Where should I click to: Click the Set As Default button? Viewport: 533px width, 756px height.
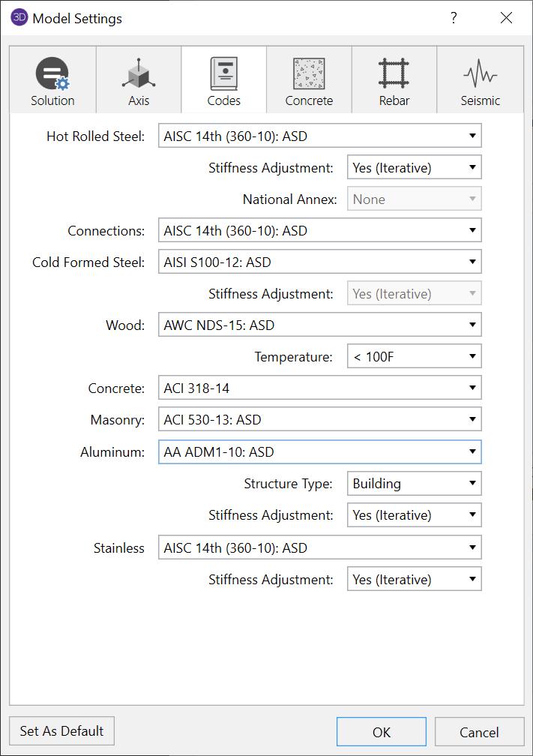(62, 730)
